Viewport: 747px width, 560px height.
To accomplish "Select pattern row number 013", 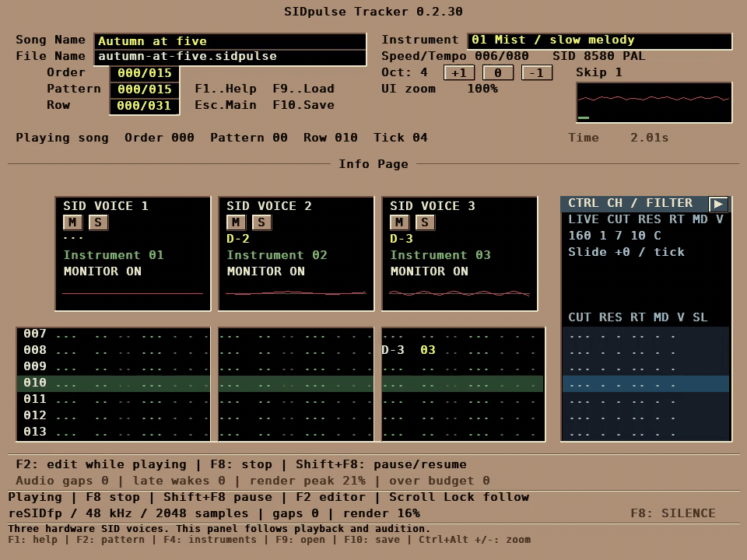I will tap(35, 432).
